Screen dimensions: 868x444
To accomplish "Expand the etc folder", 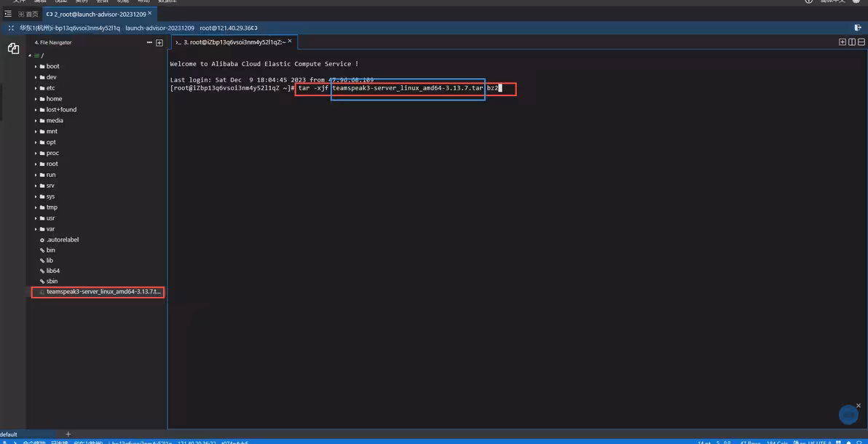I will click(36, 88).
